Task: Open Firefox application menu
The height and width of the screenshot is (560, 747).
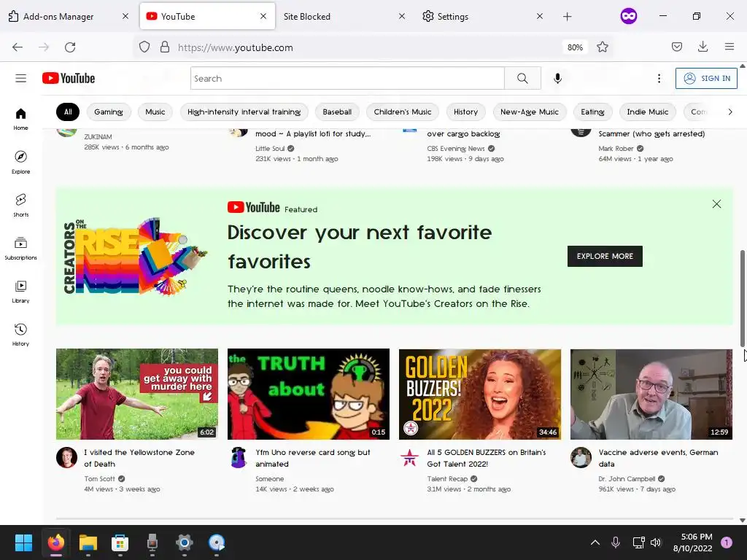Action: 729,47
